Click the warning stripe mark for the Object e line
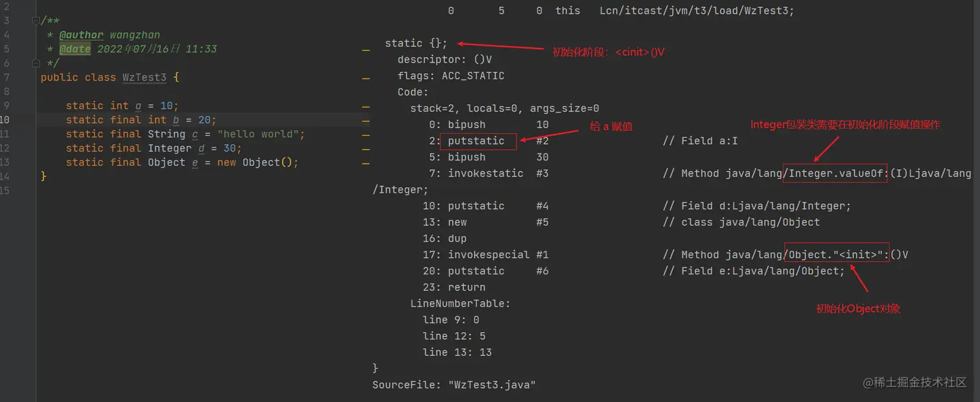Screen dimensions: 980x402 (x=366, y=164)
